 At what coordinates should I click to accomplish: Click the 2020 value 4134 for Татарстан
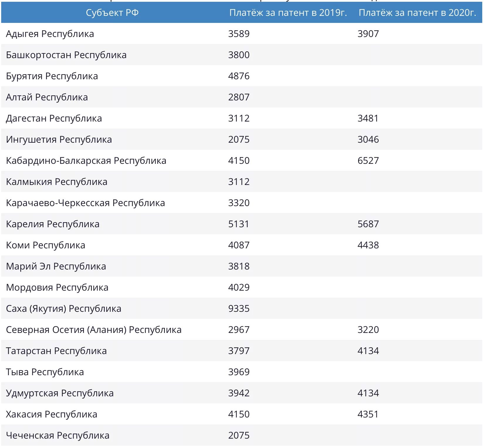tap(368, 351)
